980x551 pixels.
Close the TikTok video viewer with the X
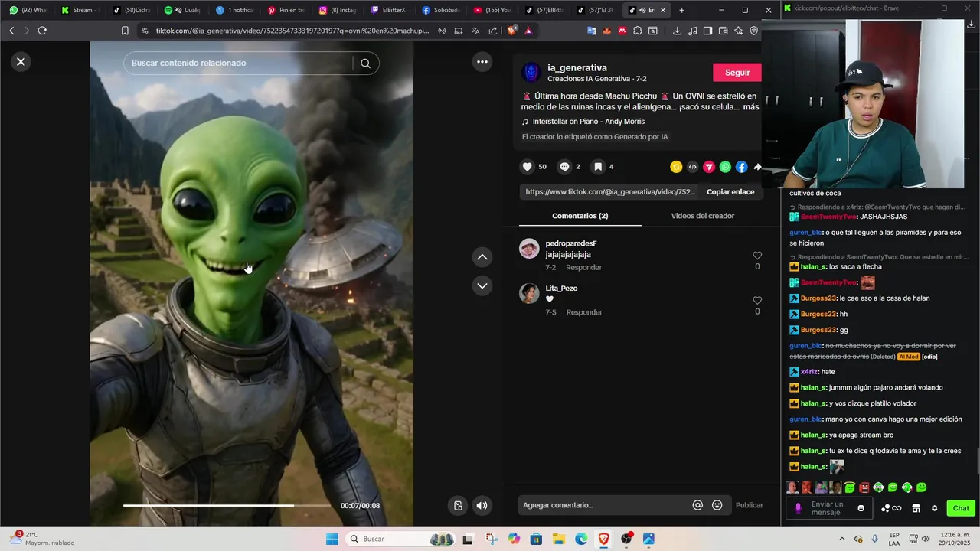coord(21,62)
